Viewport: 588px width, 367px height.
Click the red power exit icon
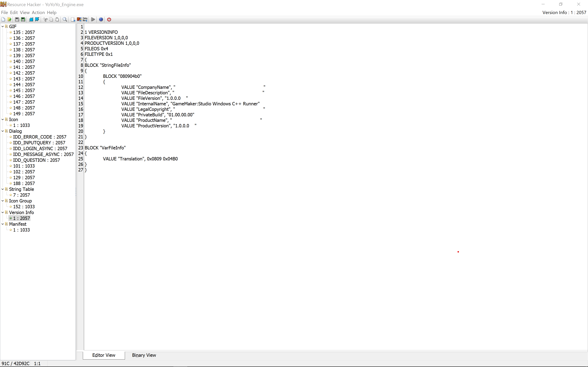[x=109, y=19]
